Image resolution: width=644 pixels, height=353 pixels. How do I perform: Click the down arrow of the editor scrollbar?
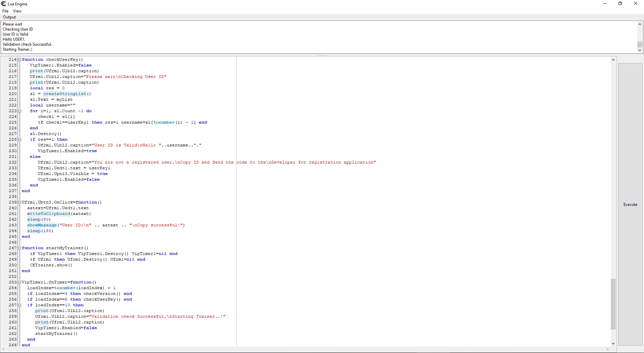pos(613,343)
